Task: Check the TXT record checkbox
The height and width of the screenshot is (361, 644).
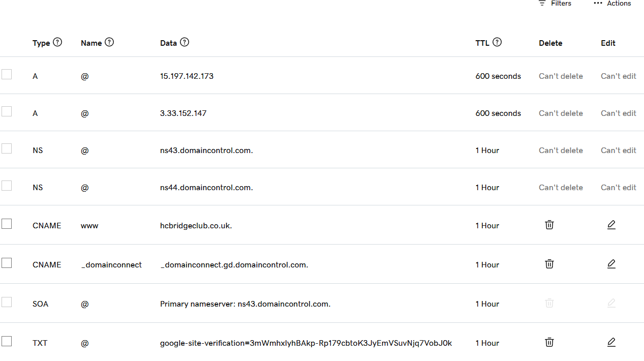Action: point(7,341)
